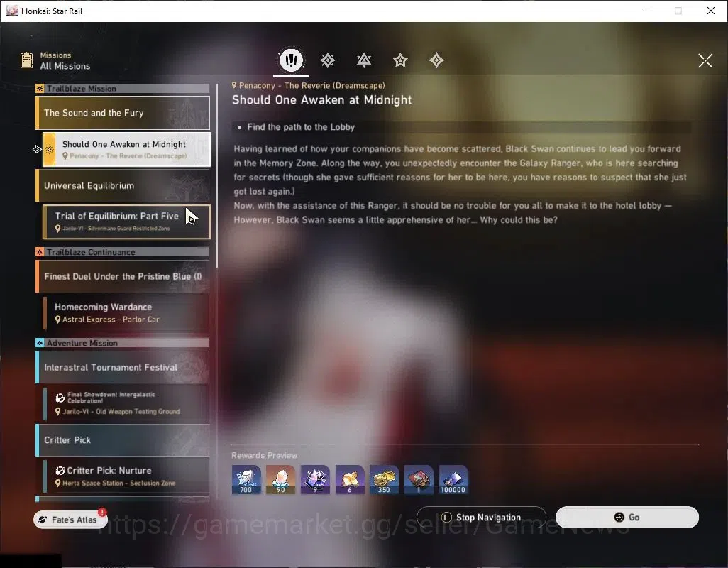Open Fate's Atlas

pos(70,520)
